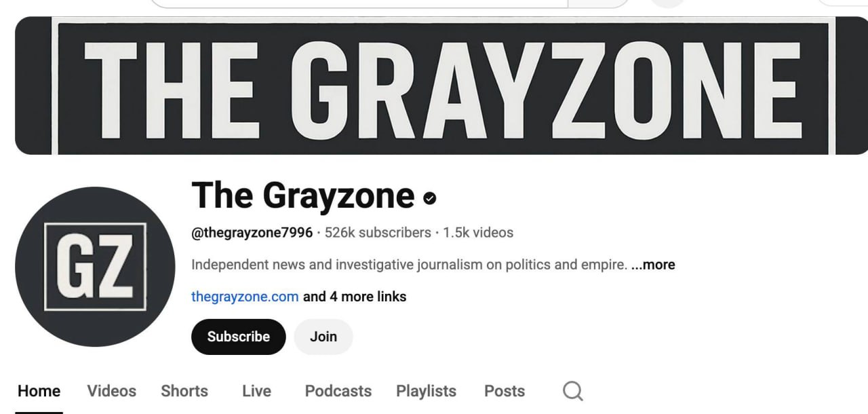Click the 1.5k videos count
Screen dimensions: 868x414
[x=478, y=233]
